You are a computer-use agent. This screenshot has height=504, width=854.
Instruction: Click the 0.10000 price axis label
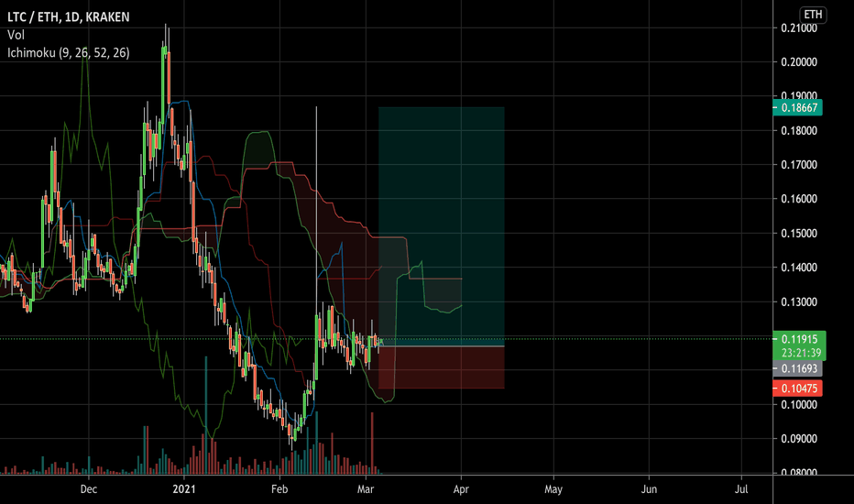(x=799, y=405)
